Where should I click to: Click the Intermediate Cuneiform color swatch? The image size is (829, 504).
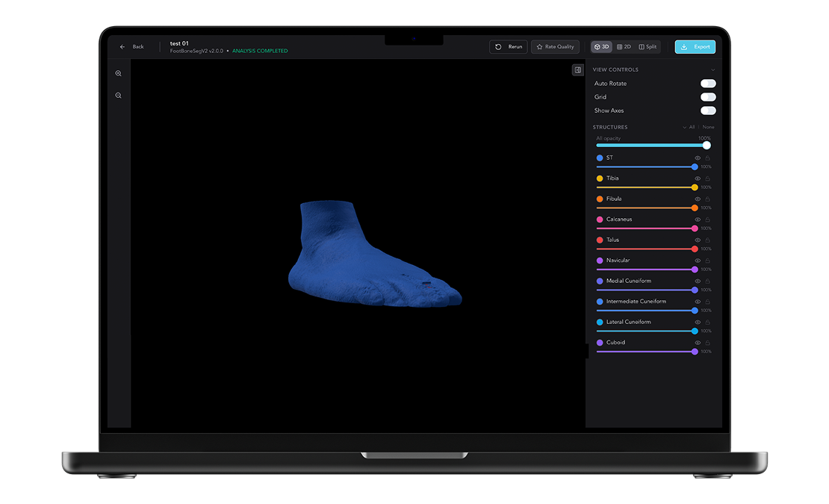tap(600, 302)
